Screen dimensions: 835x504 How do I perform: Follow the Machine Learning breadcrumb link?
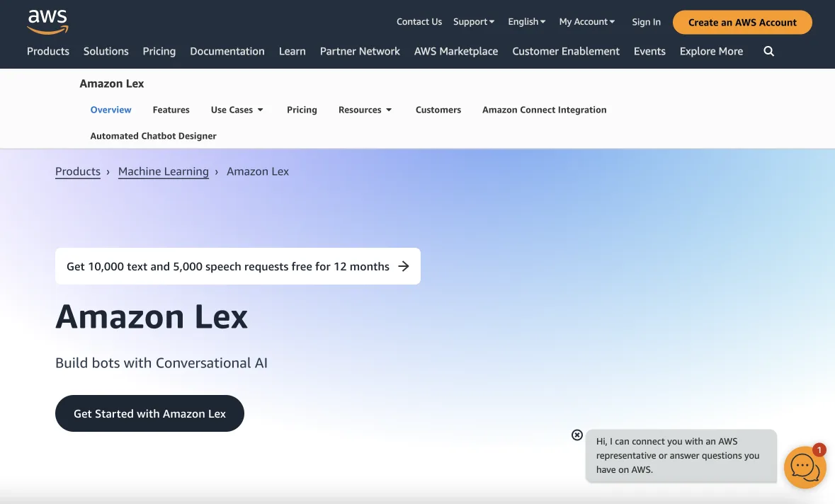click(163, 171)
